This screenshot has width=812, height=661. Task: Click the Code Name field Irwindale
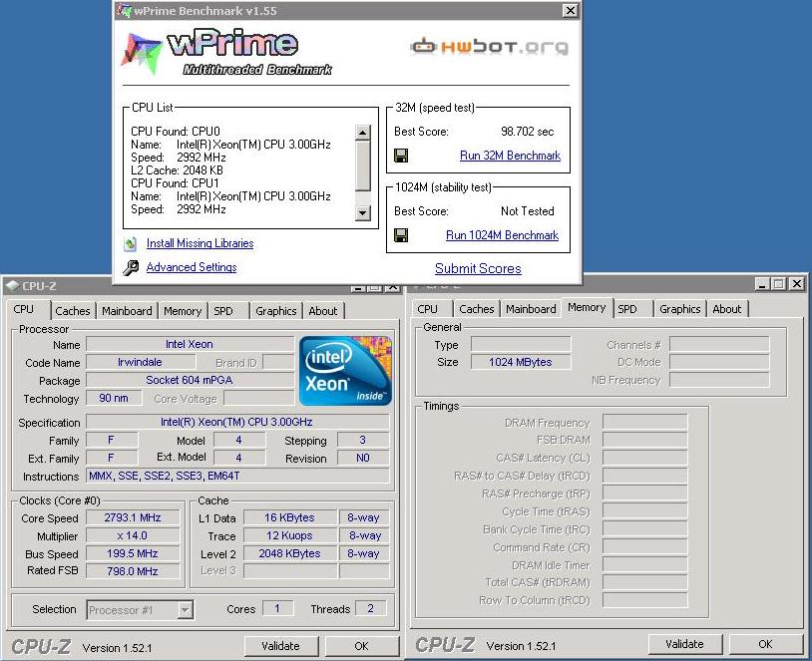click(x=141, y=362)
